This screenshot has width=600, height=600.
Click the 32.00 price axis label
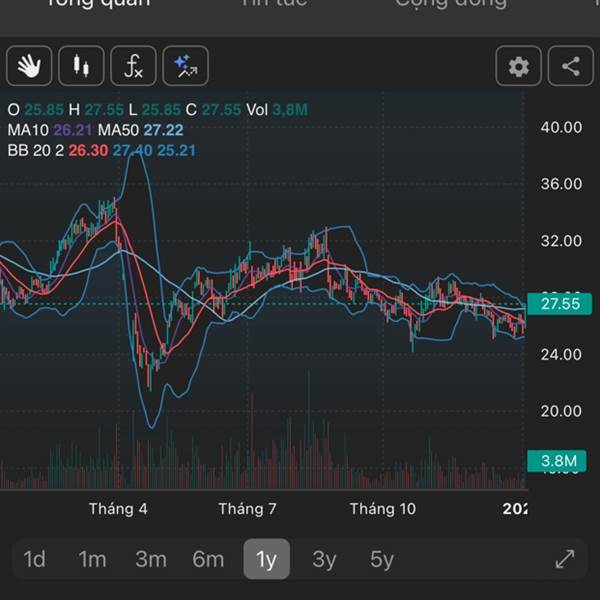click(561, 241)
